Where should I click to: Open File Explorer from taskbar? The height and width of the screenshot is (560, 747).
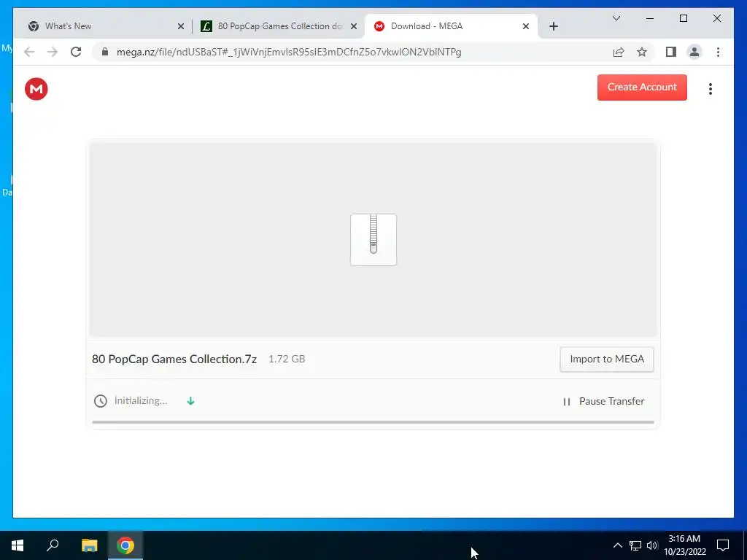(89, 545)
